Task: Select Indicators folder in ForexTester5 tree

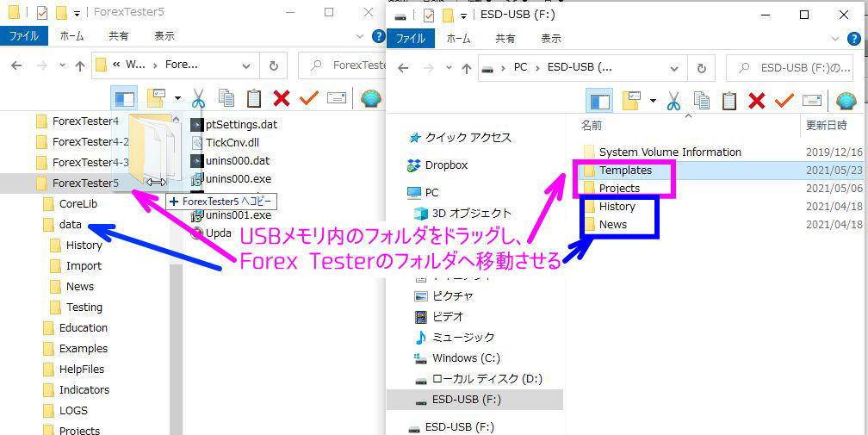Action: pos(84,389)
